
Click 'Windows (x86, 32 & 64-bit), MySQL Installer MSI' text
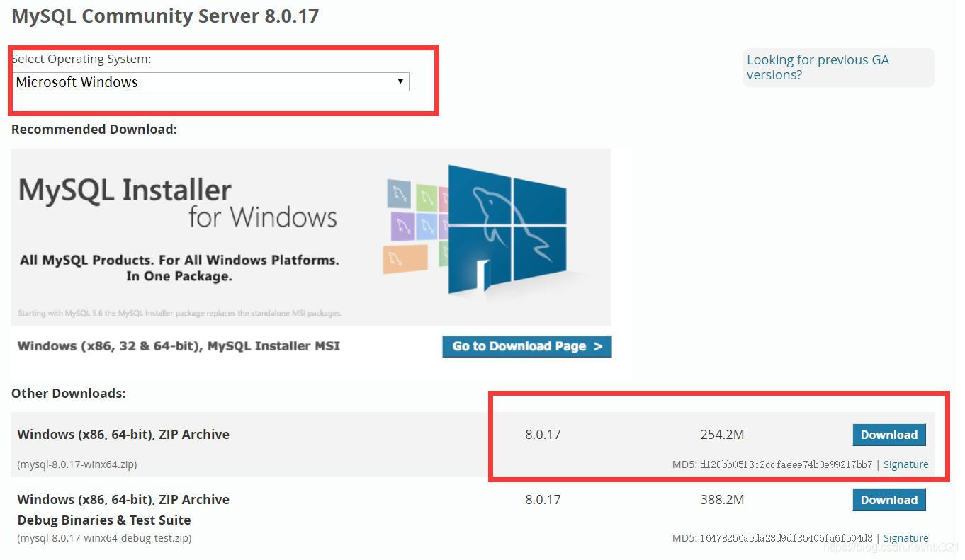(x=179, y=346)
